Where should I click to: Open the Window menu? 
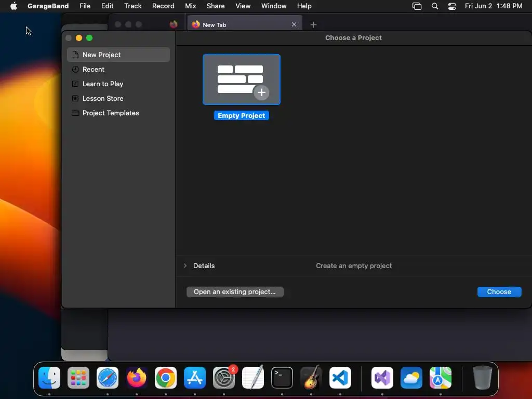[x=274, y=6]
